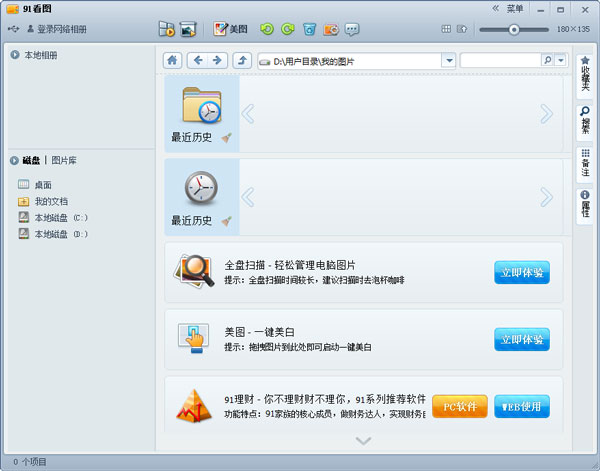Viewport: 600px width, 471px height.
Task: Navigate back with left arrow
Action: [197, 60]
